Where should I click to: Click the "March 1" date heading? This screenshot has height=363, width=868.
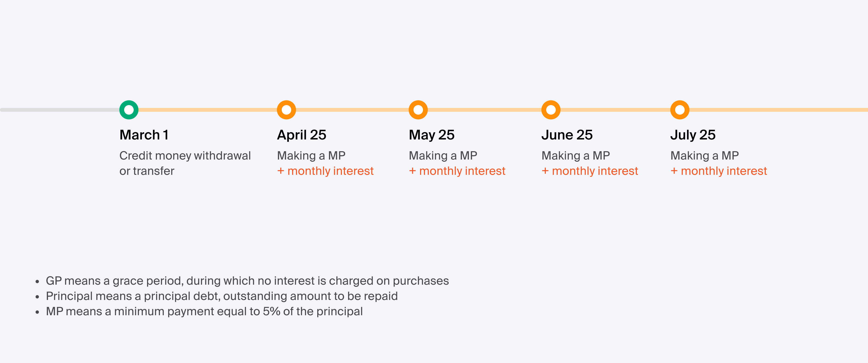[x=144, y=135]
